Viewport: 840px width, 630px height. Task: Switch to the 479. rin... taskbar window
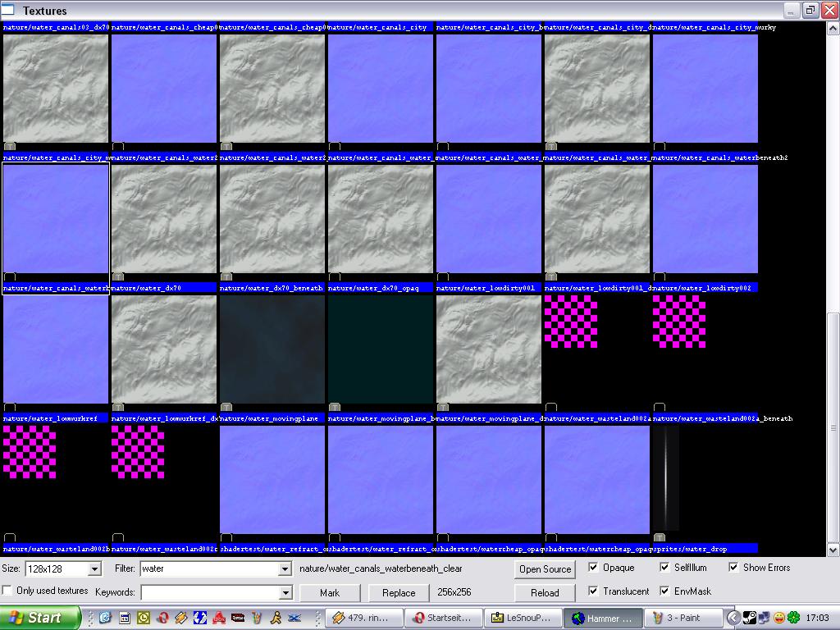pos(364,618)
